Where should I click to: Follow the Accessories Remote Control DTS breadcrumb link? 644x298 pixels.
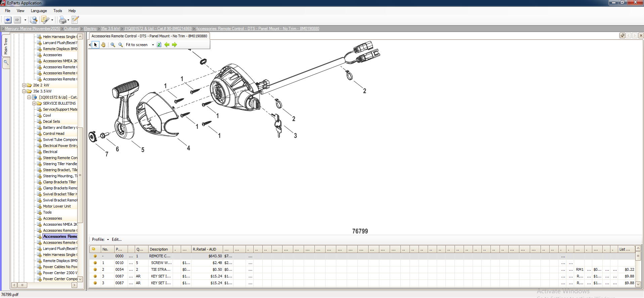pyautogui.click(x=257, y=29)
